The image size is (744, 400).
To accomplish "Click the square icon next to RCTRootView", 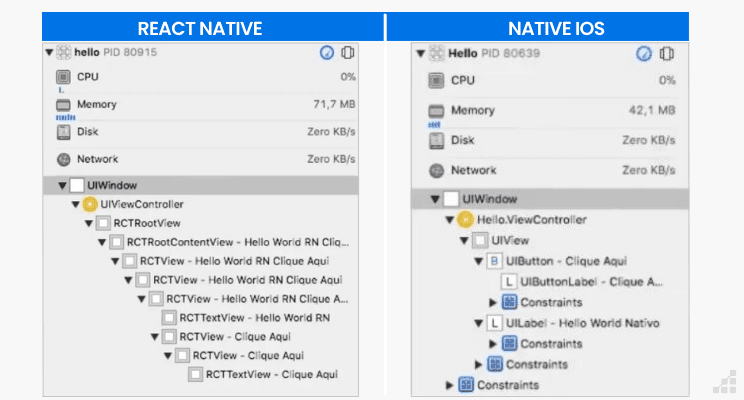I will [x=102, y=223].
